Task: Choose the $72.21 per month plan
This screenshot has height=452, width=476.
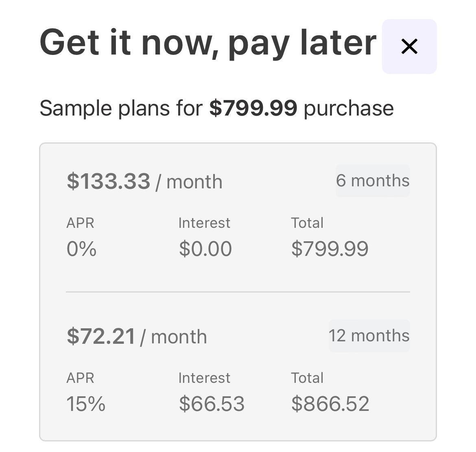Action: (x=137, y=336)
